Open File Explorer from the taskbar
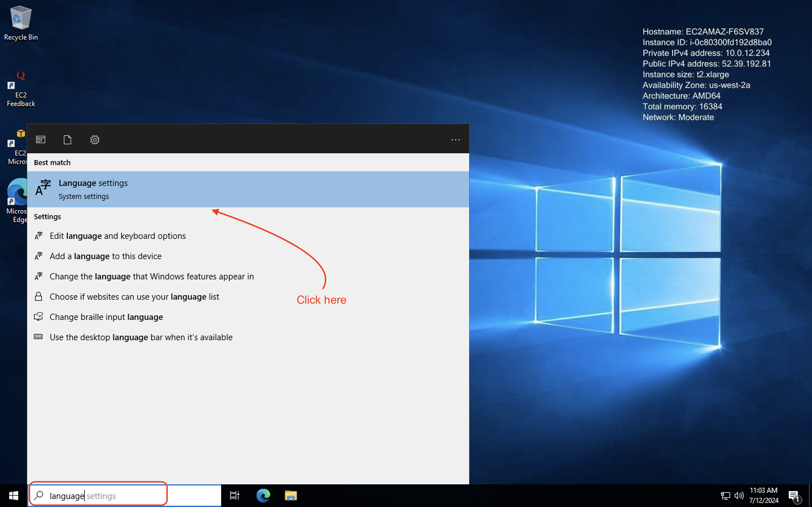The height and width of the screenshot is (507, 812). [291, 495]
